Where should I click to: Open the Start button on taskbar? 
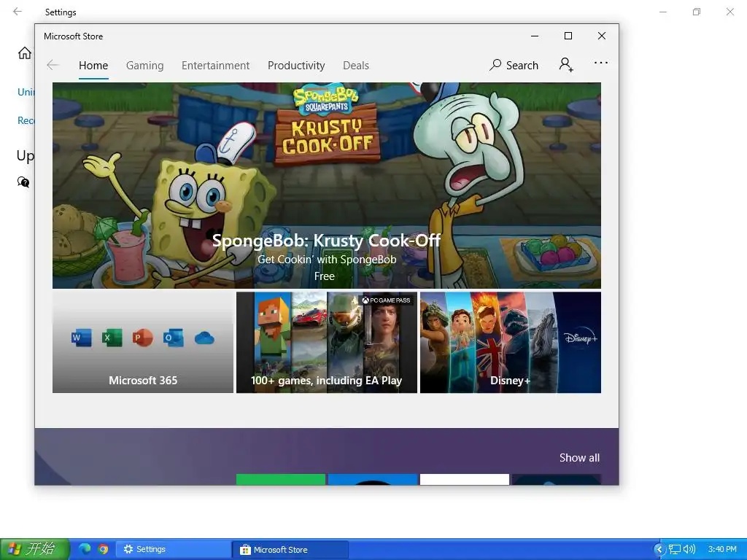(x=34, y=549)
